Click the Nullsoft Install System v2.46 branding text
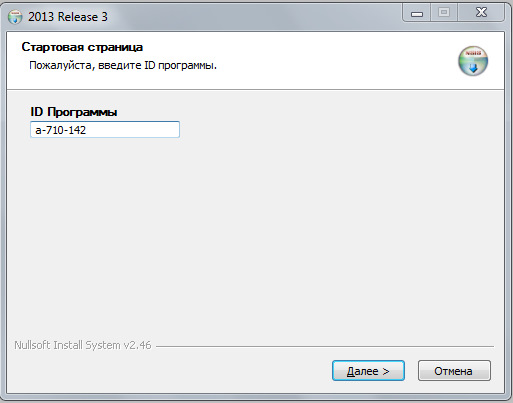This screenshot has height=403, width=513. (83, 345)
